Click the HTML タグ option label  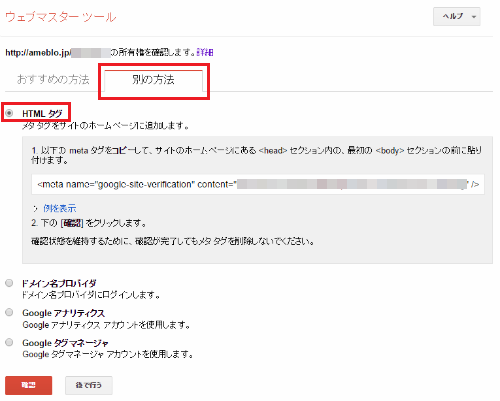click(42, 114)
